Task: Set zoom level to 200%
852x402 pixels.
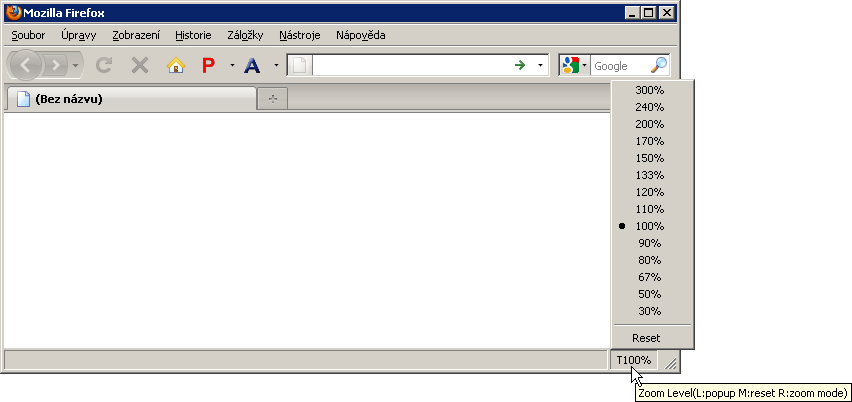Action: (x=653, y=124)
